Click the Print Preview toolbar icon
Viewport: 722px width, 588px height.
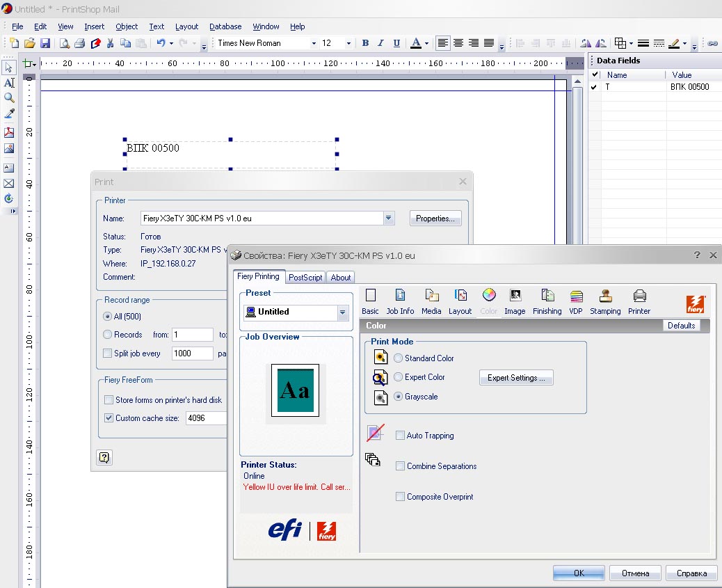pos(65,43)
